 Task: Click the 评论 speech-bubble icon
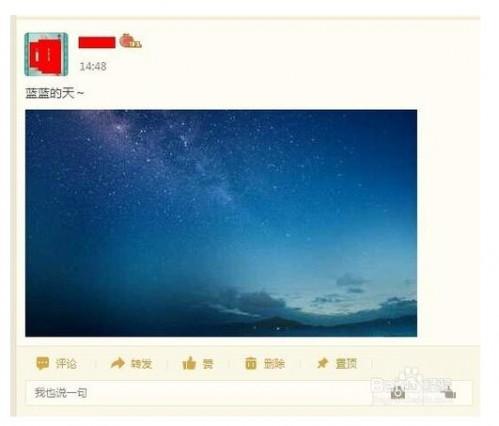(x=43, y=363)
